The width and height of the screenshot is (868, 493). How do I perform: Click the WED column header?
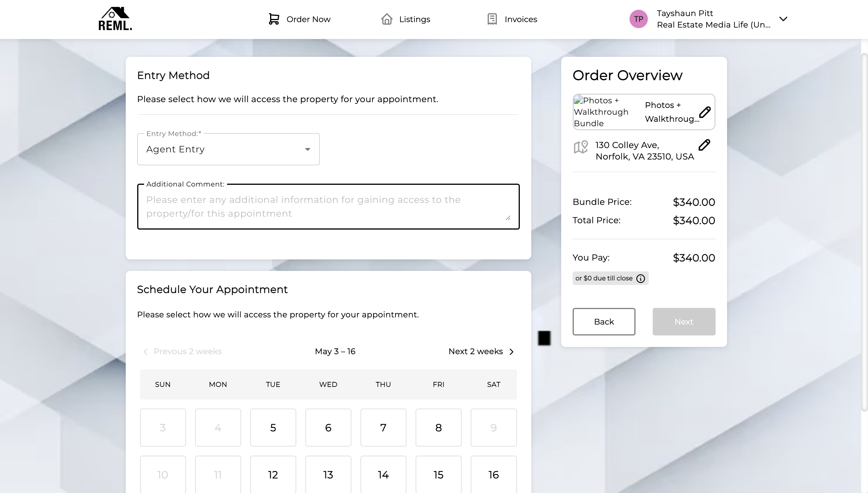point(328,385)
